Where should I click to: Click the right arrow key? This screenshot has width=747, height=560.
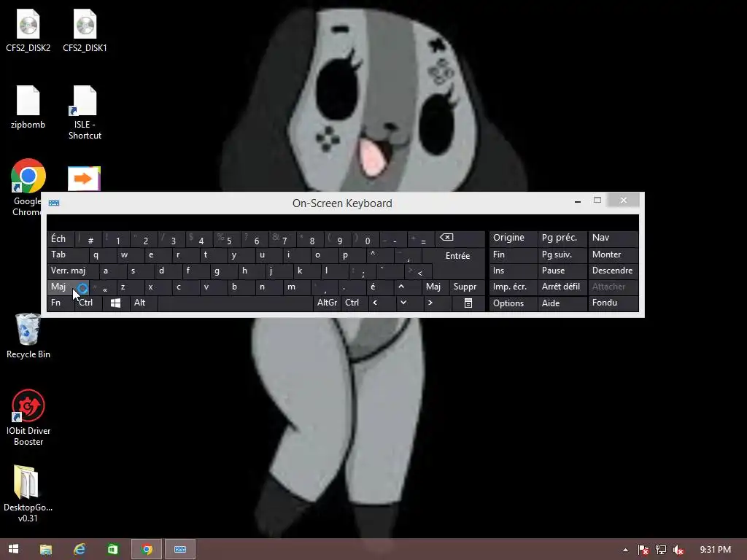[x=438, y=303]
